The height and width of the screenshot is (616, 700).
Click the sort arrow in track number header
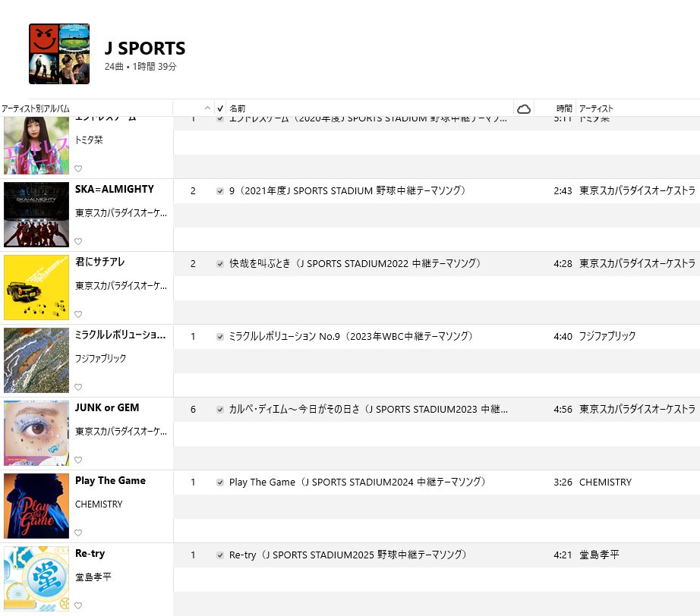[207, 108]
